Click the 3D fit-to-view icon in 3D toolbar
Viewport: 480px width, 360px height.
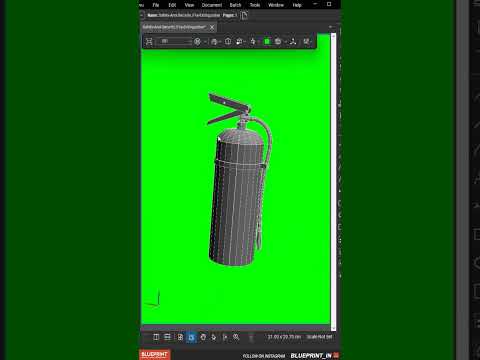pyautogui.click(x=149, y=42)
